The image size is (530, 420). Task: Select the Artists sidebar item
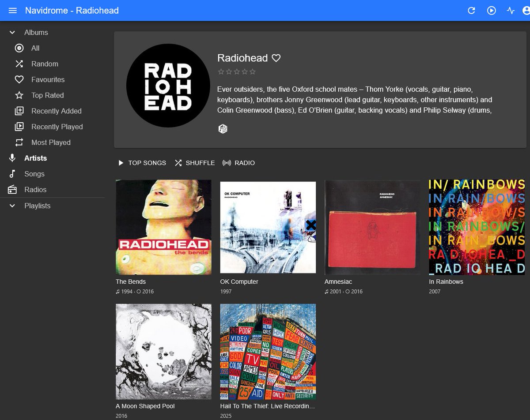35,158
